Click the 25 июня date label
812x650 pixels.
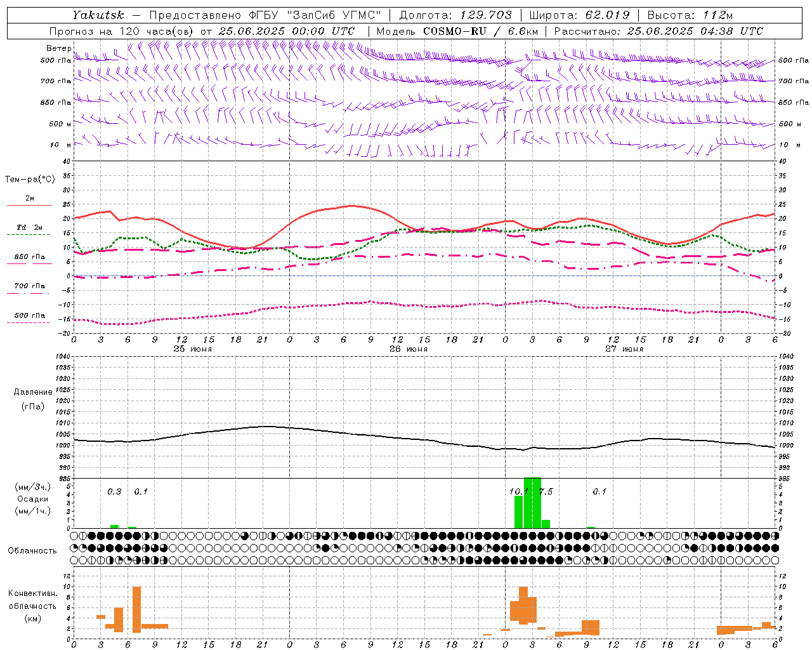point(193,348)
